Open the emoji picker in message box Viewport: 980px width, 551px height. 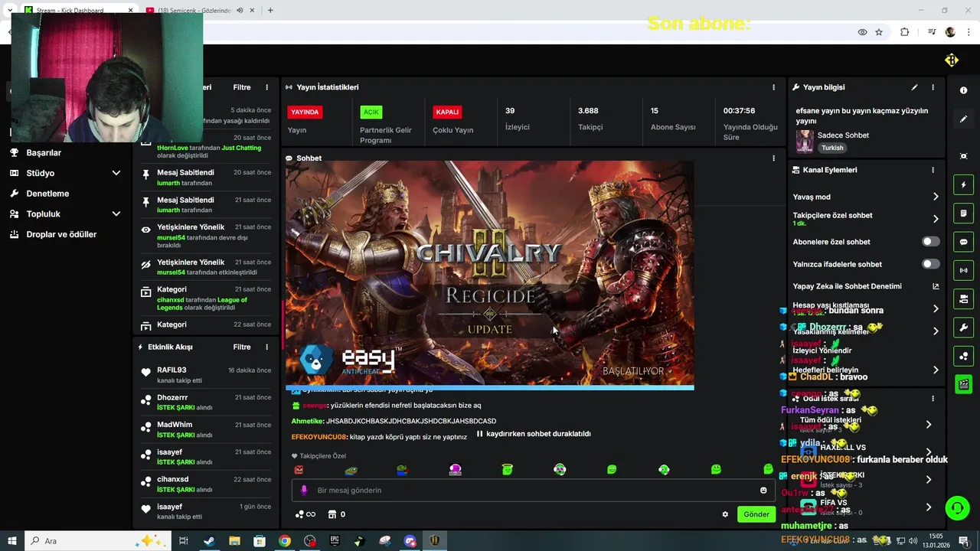pos(763,491)
